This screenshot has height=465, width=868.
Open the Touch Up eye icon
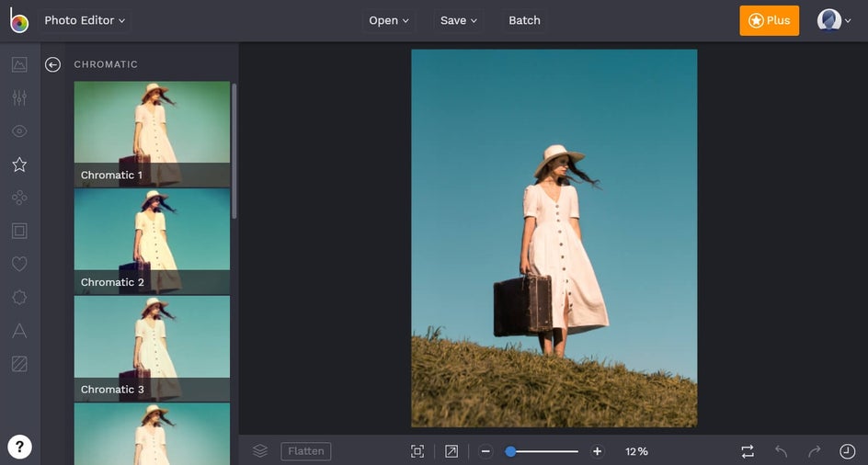point(19,131)
